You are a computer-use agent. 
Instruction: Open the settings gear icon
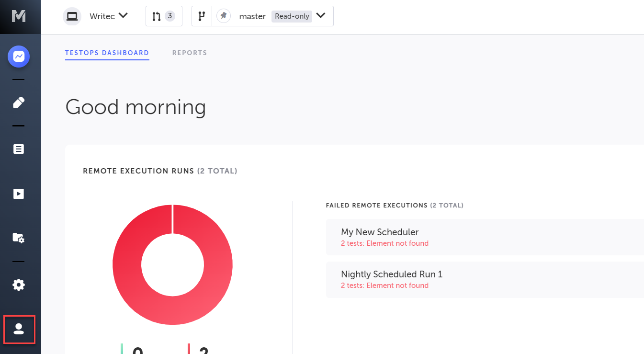coord(19,285)
